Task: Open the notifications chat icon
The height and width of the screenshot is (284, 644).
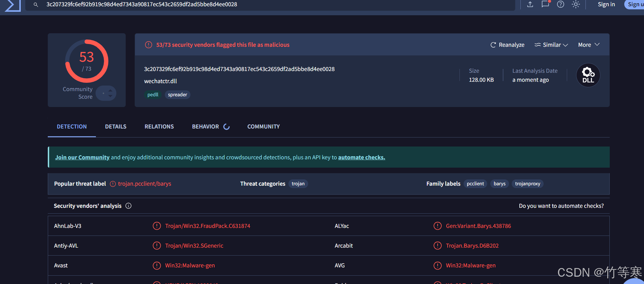Action: point(545,4)
